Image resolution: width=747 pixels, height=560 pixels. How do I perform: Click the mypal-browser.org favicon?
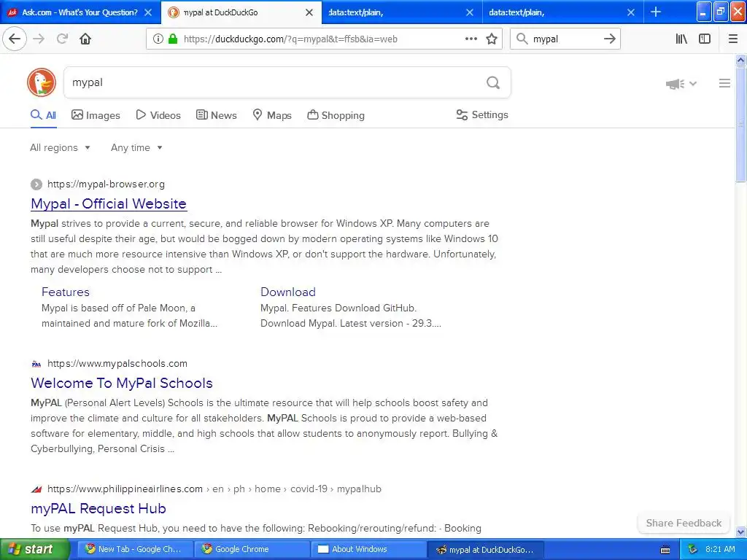[x=36, y=184]
